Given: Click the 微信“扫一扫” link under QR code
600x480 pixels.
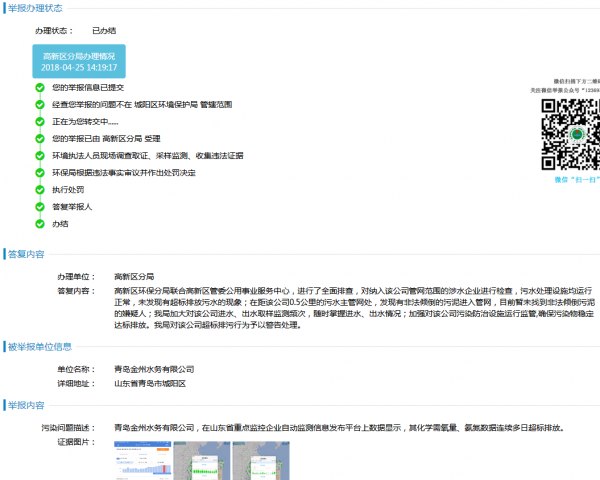Looking at the screenshot, I should click(x=577, y=180).
